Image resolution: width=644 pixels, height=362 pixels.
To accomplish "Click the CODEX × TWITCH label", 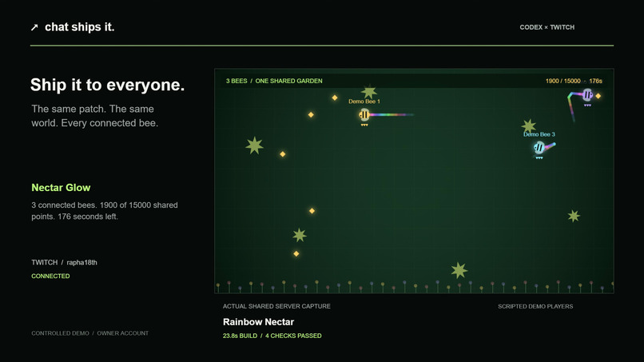I will pos(547,27).
